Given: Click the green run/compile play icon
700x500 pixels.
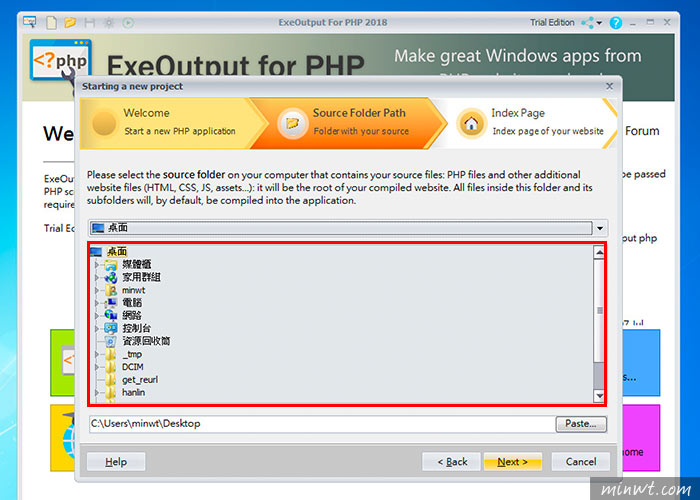Looking at the screenshot, I should 128,22.
